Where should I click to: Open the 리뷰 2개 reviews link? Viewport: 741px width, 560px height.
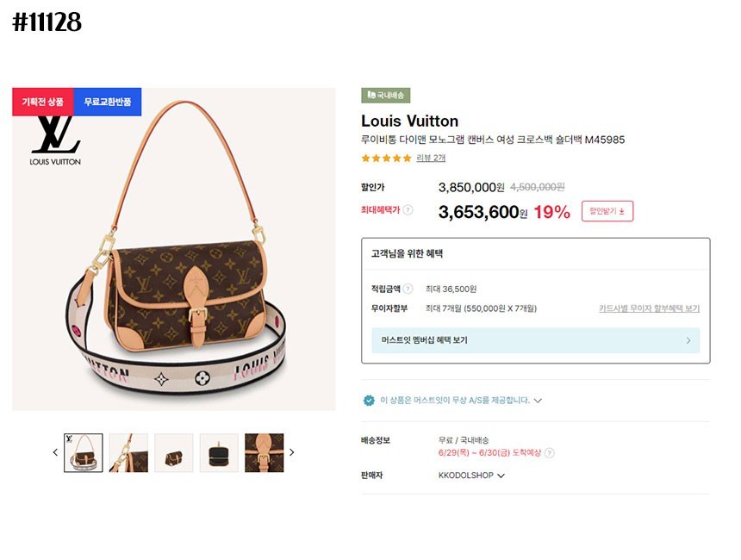click(x=431, y=159)
